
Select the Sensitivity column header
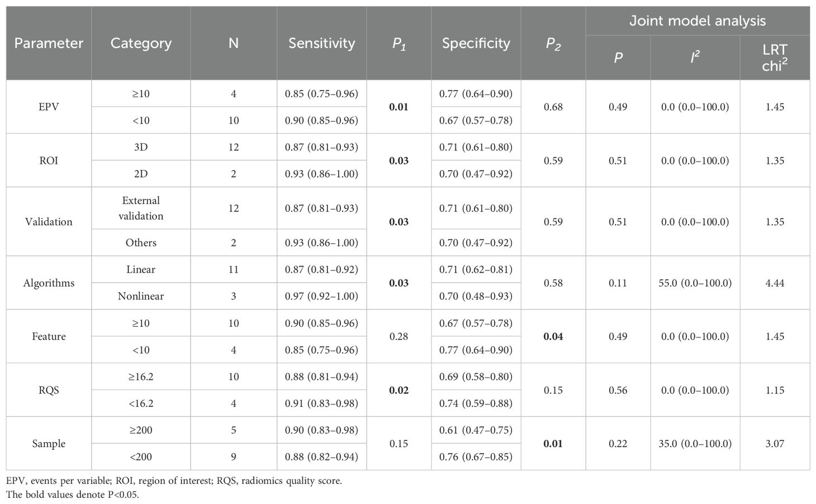click(x=321, y=43)
